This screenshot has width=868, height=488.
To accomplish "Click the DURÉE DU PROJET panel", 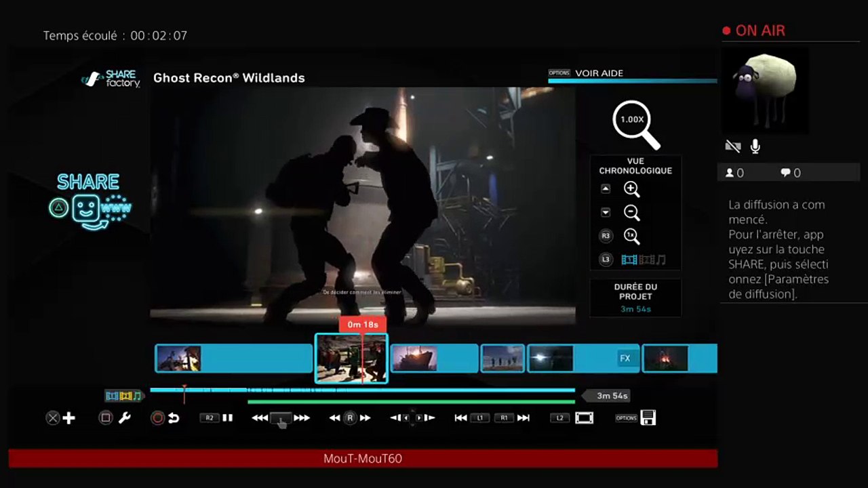I will tap(636, 298).
